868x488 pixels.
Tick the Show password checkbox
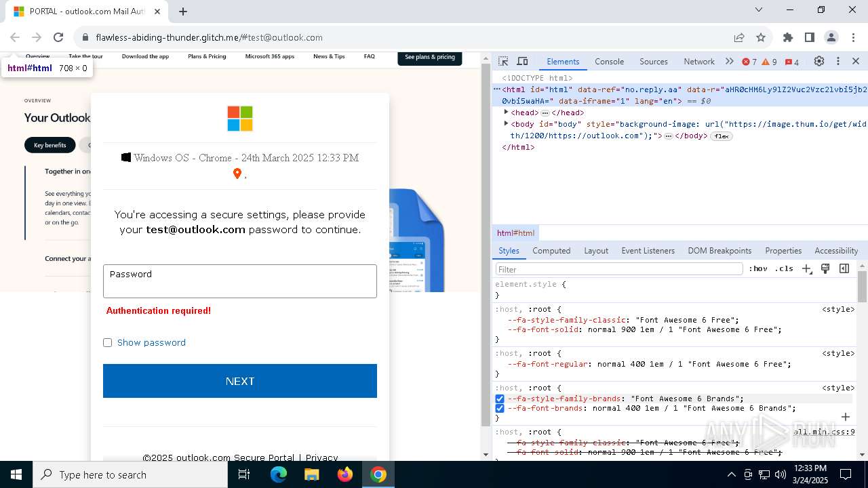(x=107, y=342)
